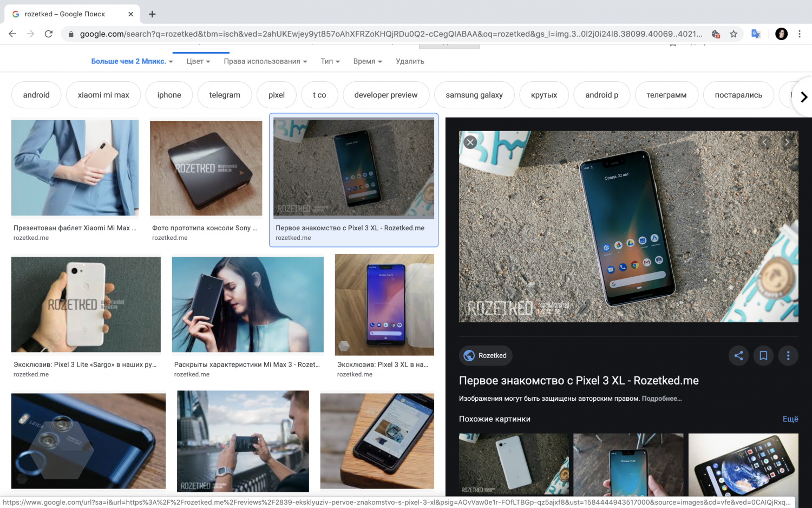
Task: Open the Earth wallpaper phone similar image
Action: pos(743,464)
